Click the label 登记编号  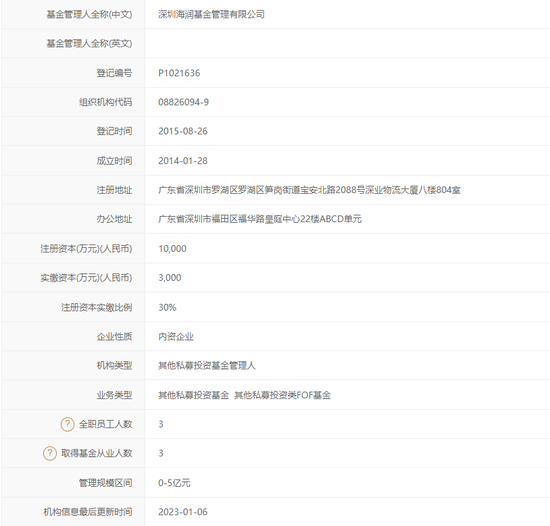coord(114,73)
